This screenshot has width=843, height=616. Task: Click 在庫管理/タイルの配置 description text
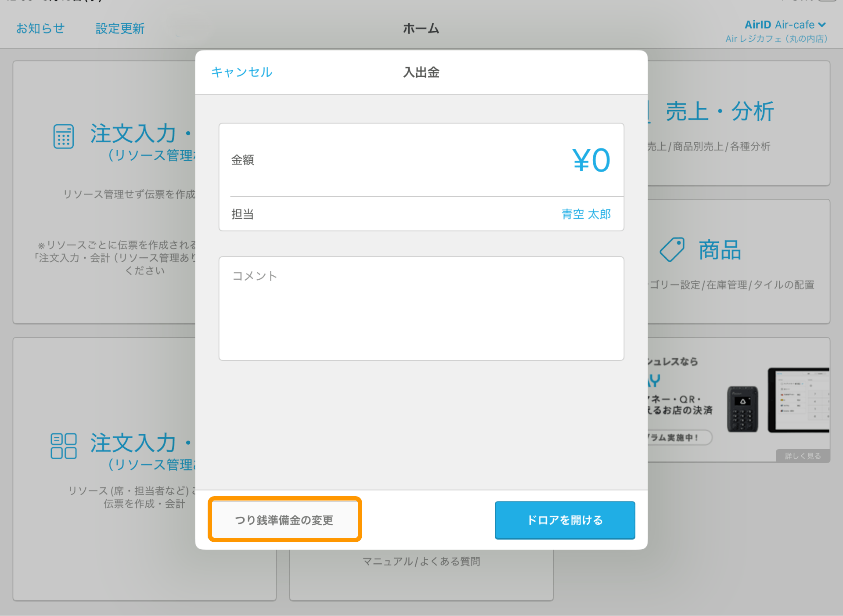tap(760, 285)
